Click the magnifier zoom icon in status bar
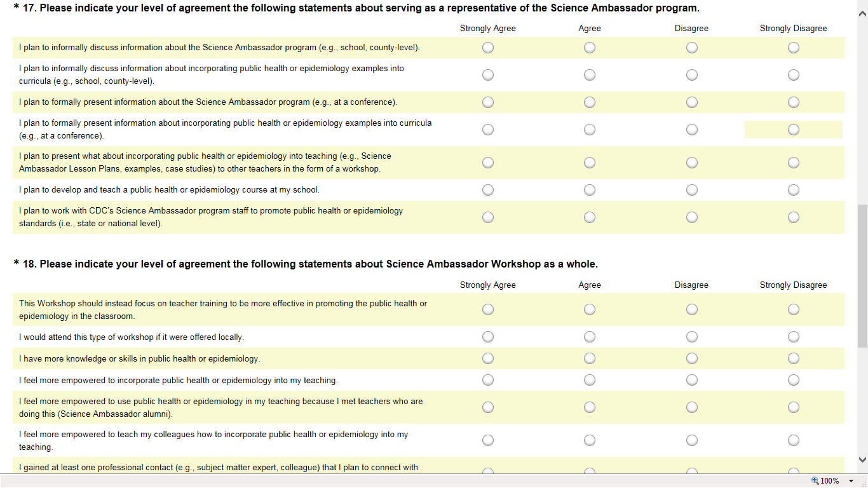868x488 pixels. coord(815,481)
